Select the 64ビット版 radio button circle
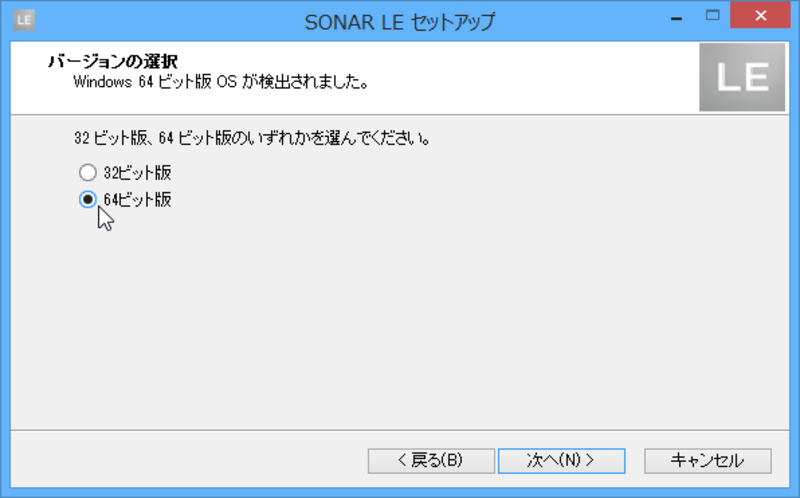800x498 pixels. point(88,199)
